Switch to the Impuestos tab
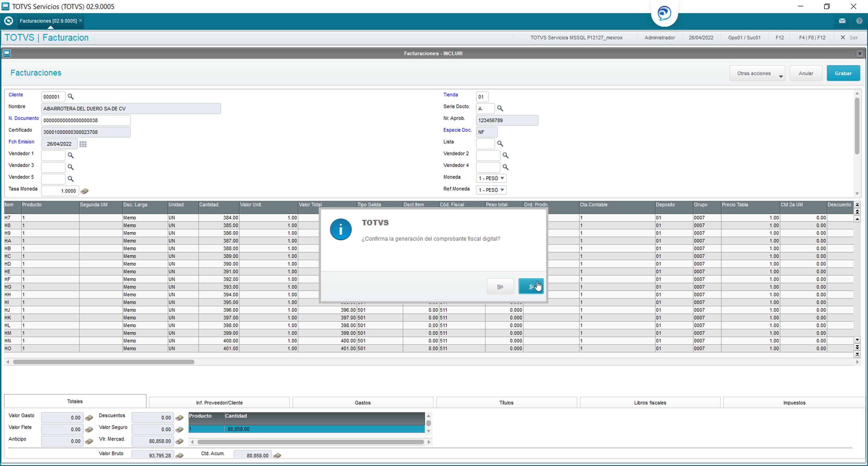Viewport: 868px width, 466px height. [794, 403]
